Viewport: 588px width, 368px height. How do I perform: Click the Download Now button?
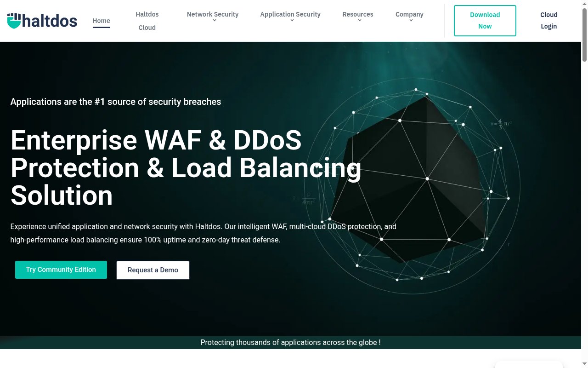pyautogui.click(x=485, y=21)
